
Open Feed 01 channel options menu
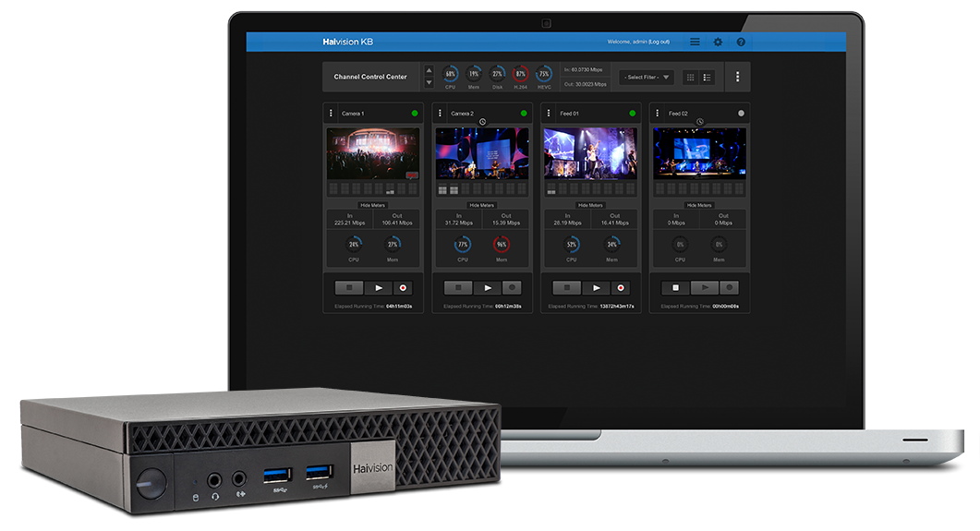click(x=549, y=113)
